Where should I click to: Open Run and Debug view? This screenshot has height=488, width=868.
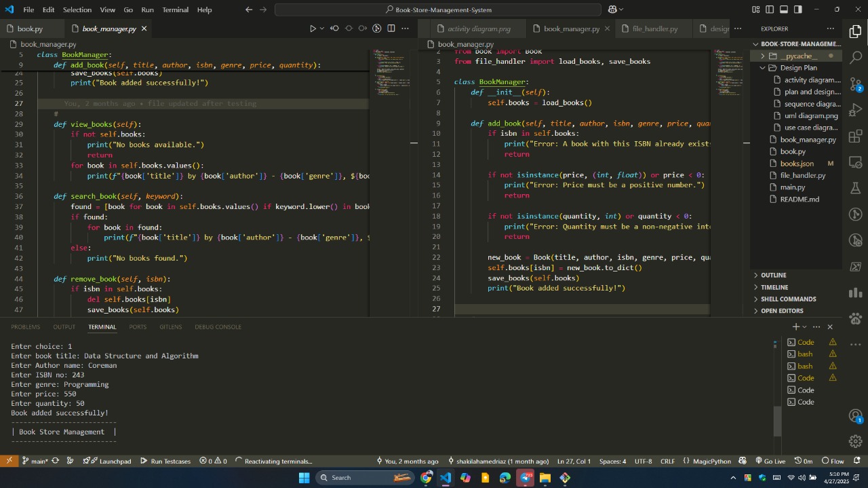(855, 110)
